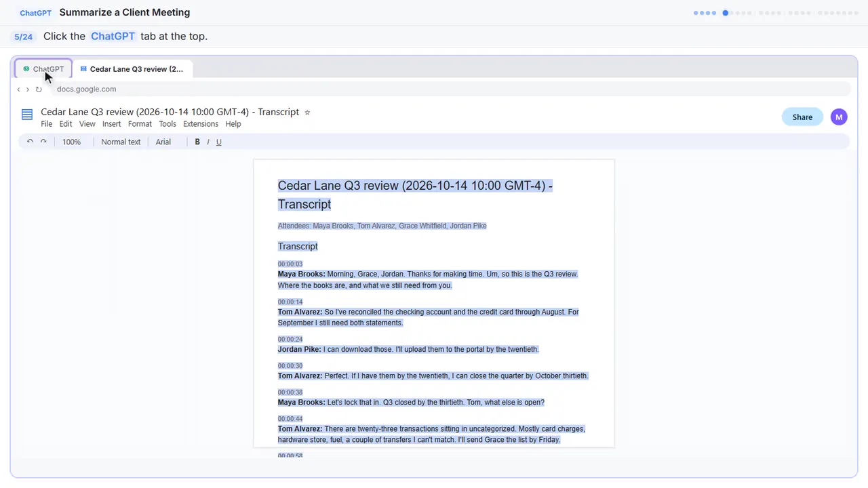Open the Tools menu

(x=167, y=124)
